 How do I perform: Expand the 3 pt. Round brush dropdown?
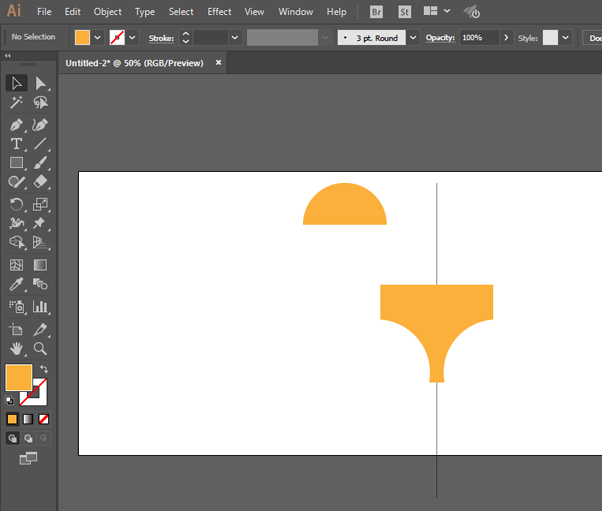[413, 38]
